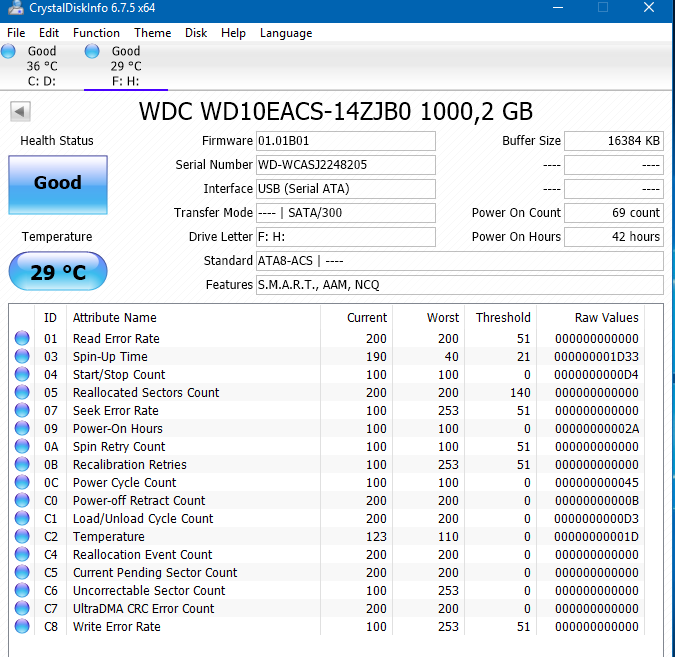
Task: Select raw value 00000000002A in Power-On Hours row
Action: tap(597, 429)
